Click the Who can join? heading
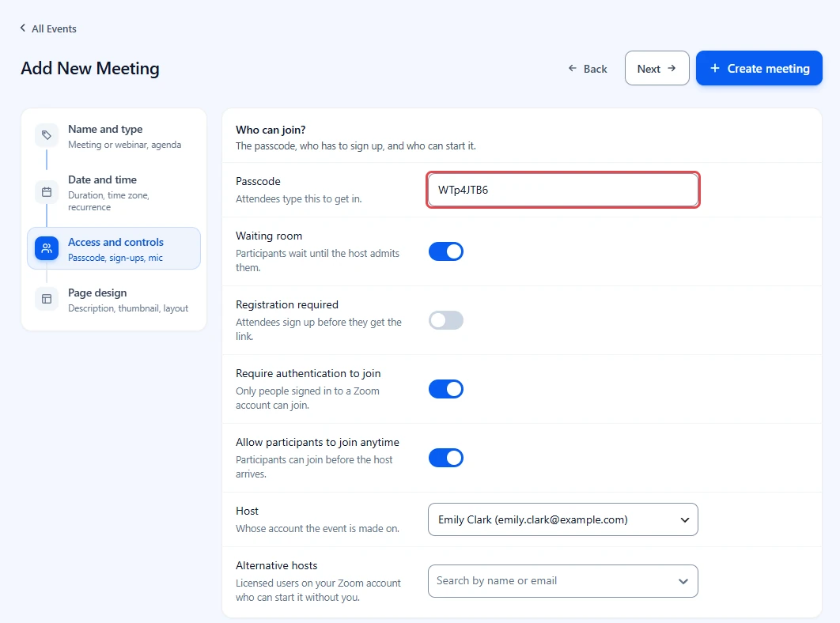The height and width of the screenshot is (623, 840). coord(271,130)
